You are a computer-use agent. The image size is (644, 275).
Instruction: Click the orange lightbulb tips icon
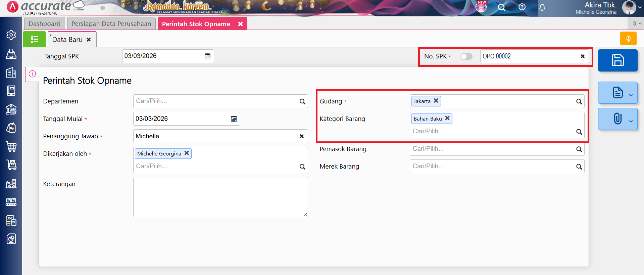pyautogui.click(x=628, y=39)
